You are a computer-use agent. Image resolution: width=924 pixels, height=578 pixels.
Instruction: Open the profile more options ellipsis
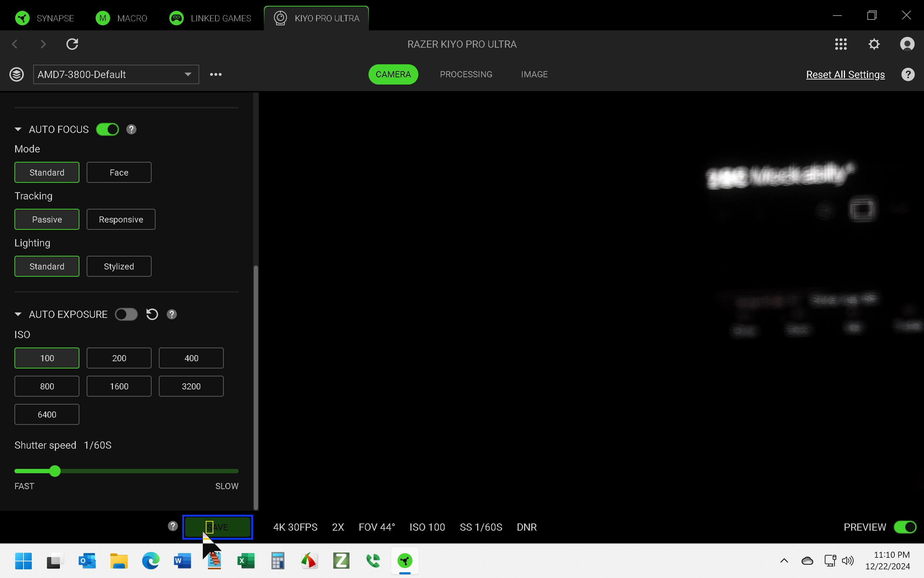point(216,74)
